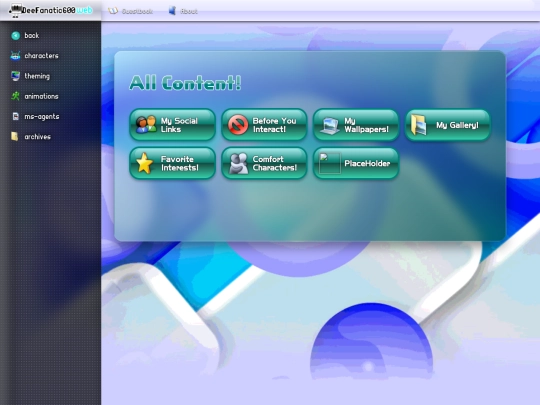Open My Social Links button label
540x405 pixels.
tap(179, 125)
